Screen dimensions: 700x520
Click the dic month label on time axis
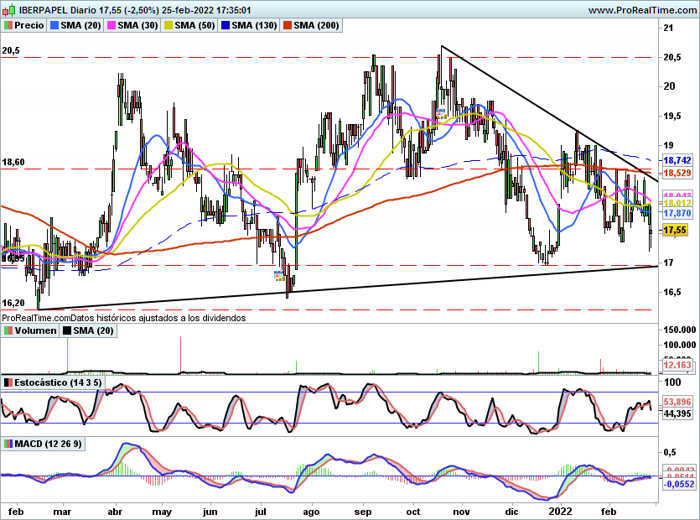pyautogui.click(x=512, y=512)
